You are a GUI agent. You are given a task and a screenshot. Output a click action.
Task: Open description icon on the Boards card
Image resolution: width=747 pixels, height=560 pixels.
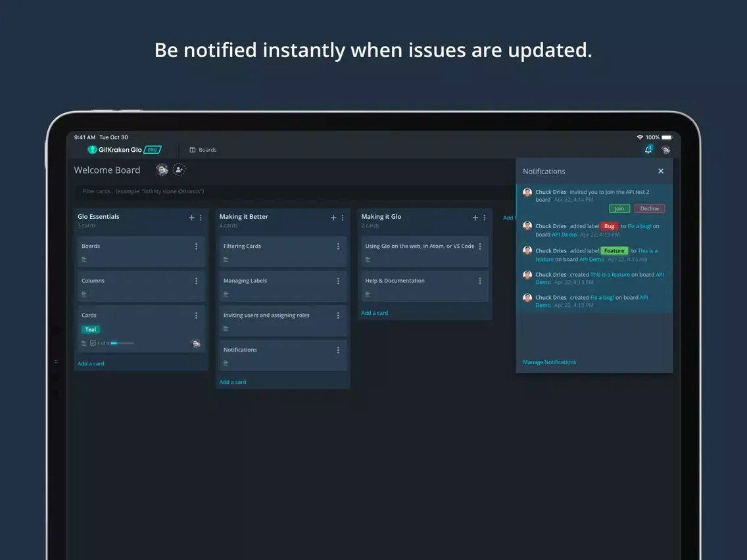84,260
